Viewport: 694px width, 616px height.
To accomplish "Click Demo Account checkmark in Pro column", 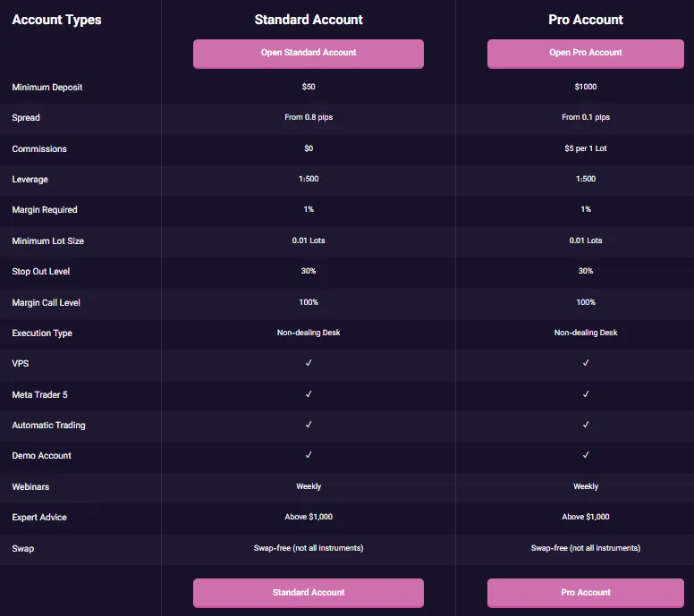I will coord(586,455).
